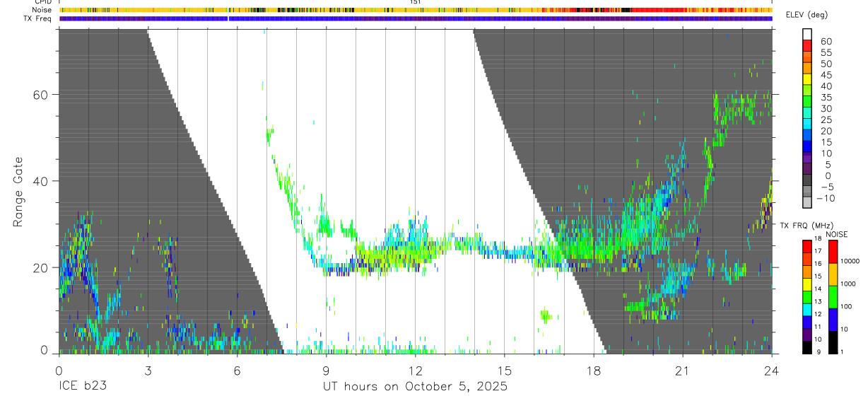Click the TX FRQ colorbar value '17'
This screenshot has width=868, height=401.
coord(817,251)
